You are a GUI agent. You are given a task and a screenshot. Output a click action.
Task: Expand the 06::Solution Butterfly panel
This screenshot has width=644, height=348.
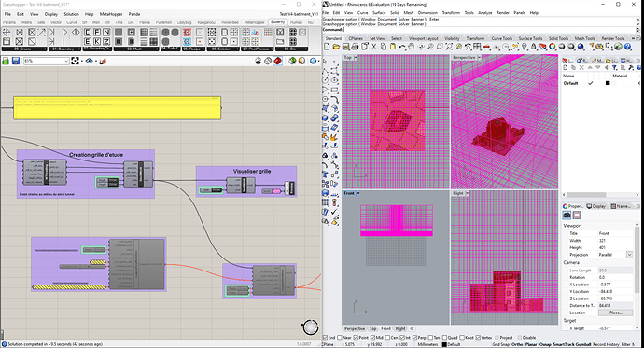[x=223, y=49]
